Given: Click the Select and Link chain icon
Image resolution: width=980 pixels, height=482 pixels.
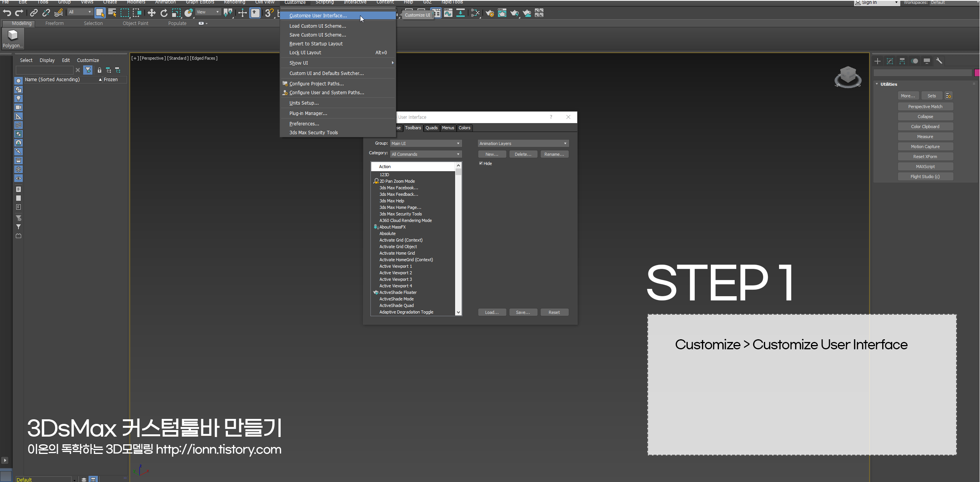Looking at the screenshot, I should tap(34, 13).
